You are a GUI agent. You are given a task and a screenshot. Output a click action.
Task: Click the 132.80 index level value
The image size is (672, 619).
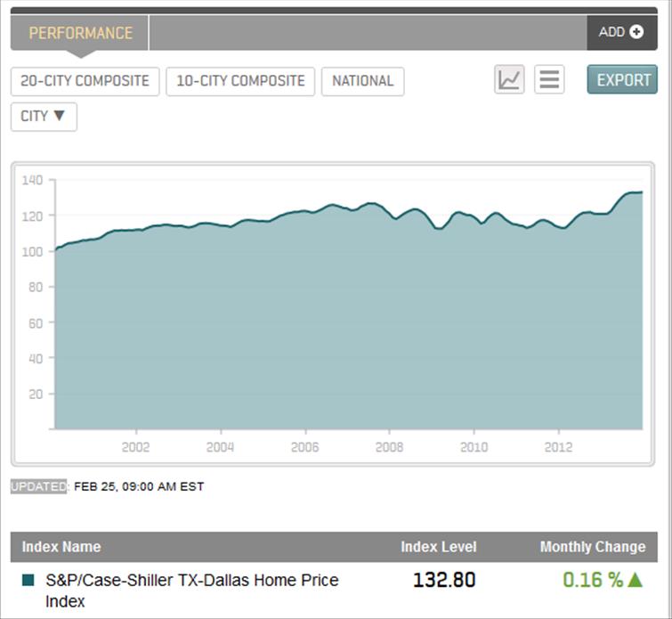pos(444,580)
